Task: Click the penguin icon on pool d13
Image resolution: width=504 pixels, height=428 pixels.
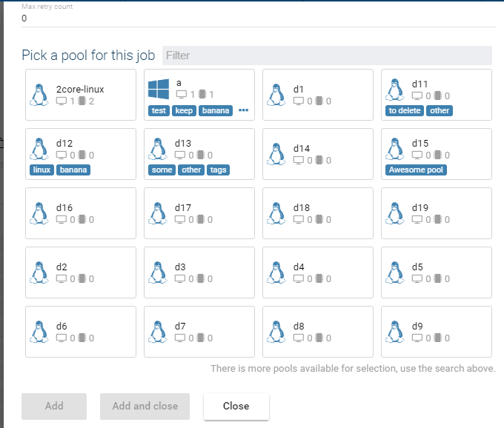Action: (157, 149)
